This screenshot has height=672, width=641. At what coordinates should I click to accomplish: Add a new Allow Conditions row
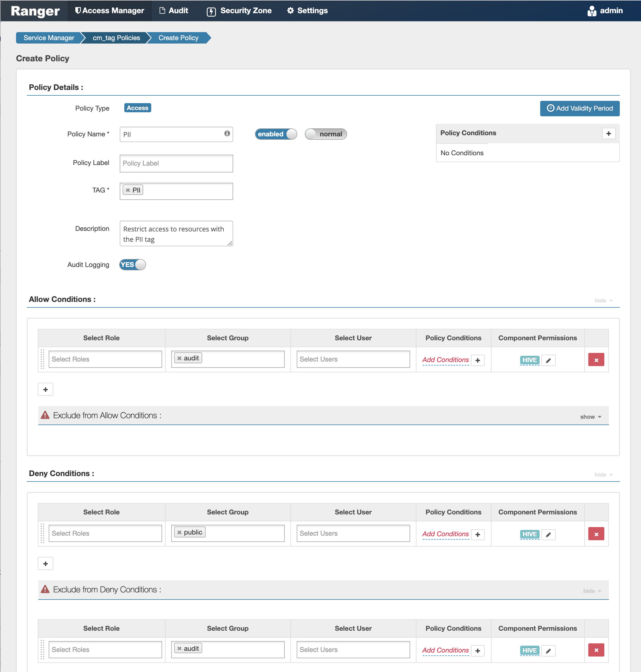[46, 390]
